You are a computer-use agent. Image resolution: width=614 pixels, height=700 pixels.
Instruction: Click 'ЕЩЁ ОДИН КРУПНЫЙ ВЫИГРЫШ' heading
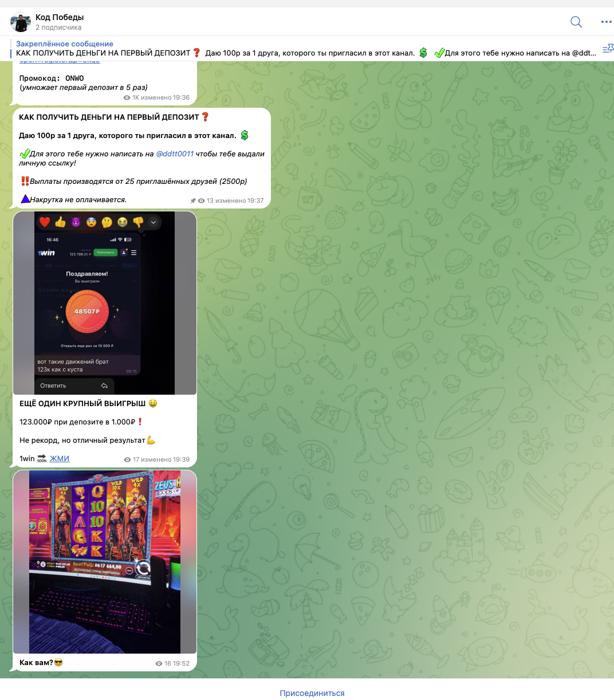[x=82, y=403]
